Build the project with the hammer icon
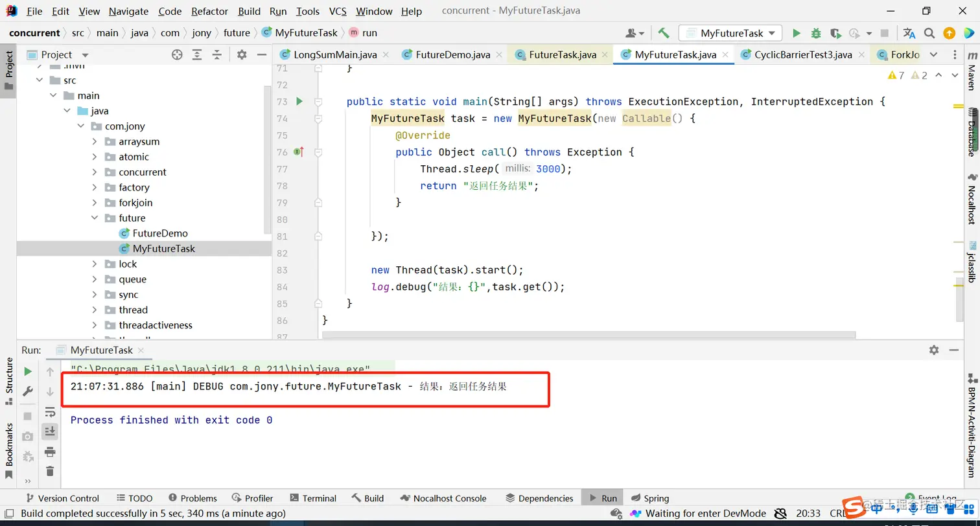The height and width of the screenshot is (526, 980). pos(663,33)
